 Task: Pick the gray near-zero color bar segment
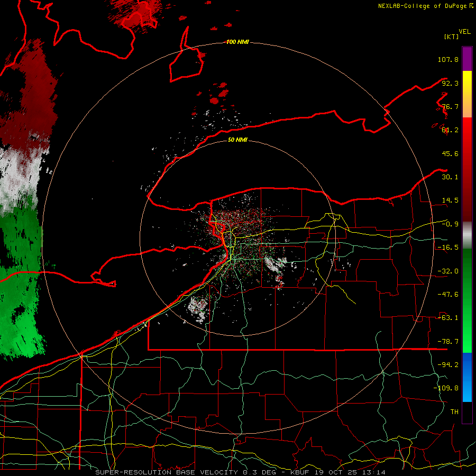(467, 235)
